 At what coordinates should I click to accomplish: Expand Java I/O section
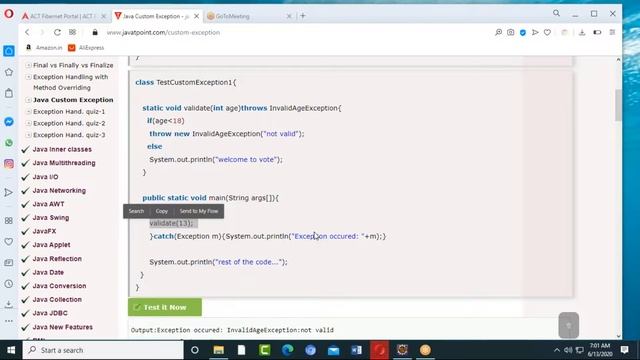click(x=45, y=177)
